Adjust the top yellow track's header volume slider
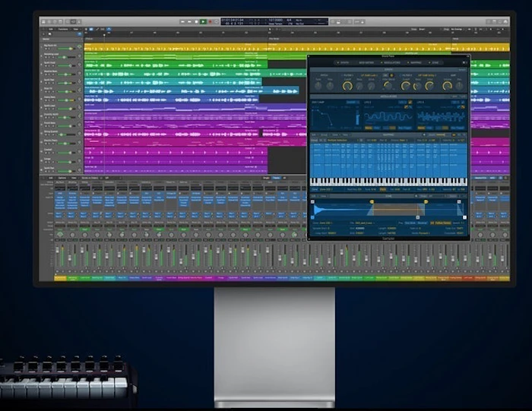The image size is (532, 411). pos(68,49)
